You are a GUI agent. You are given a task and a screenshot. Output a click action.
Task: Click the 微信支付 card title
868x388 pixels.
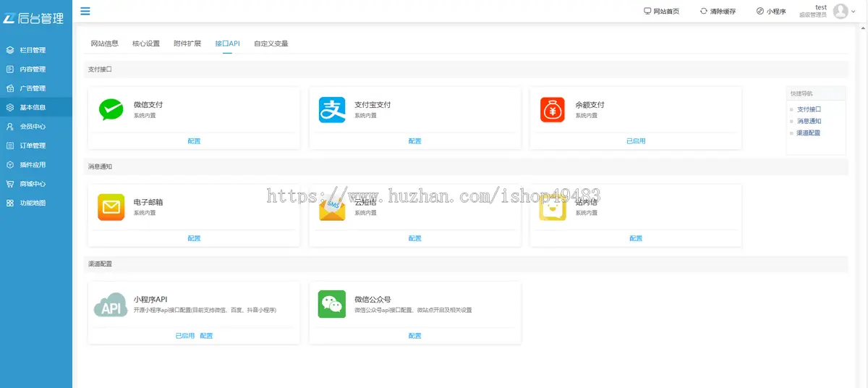pyautogui.click(x=148, y=105)
